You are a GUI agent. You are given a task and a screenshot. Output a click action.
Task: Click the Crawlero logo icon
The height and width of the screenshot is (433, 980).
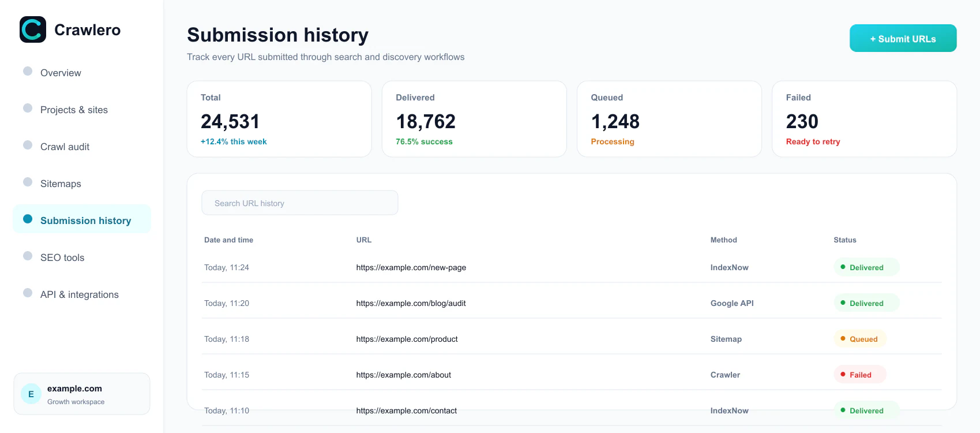(x=33, y=29)
